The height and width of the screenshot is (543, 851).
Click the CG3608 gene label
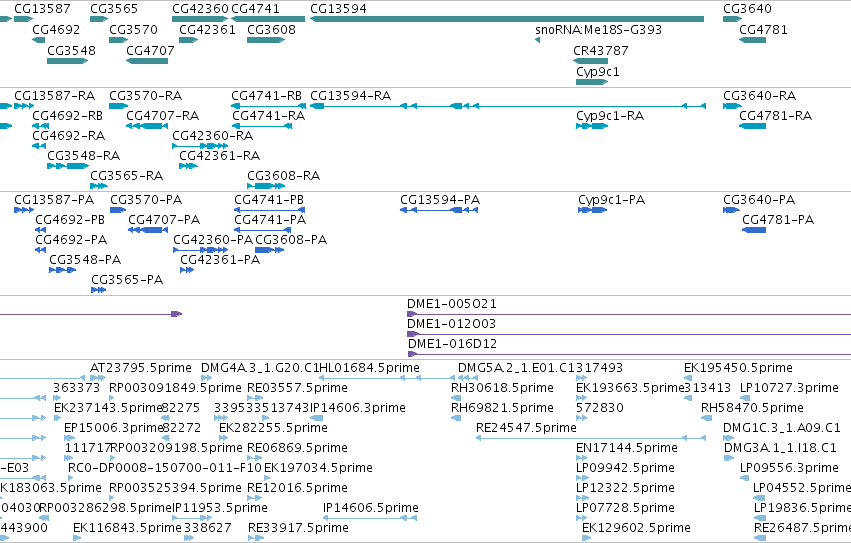coord(271,29)
